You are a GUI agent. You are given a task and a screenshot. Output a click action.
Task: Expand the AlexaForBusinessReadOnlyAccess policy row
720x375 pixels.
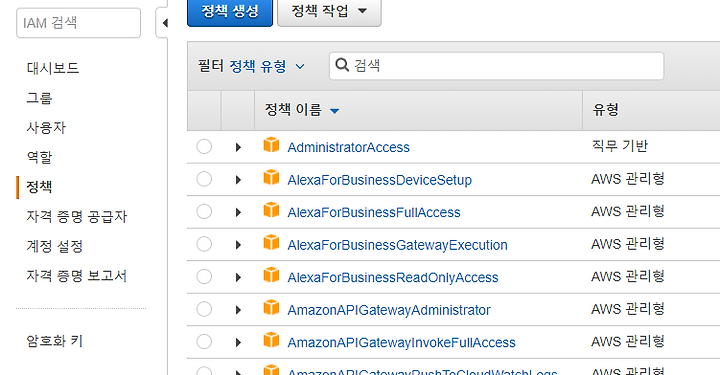238,278
